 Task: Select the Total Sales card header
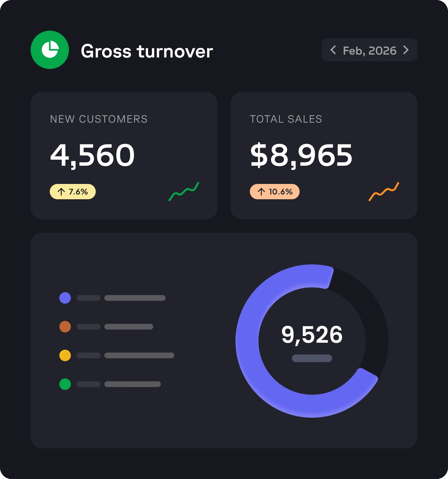(x=286, y=119)
